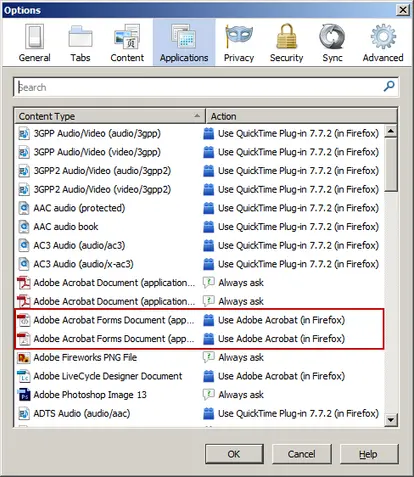
Task: Open QuickTime action for 3GPP2 Audio/Video (video/3gpp2)
Action: (x=298, y=190)
